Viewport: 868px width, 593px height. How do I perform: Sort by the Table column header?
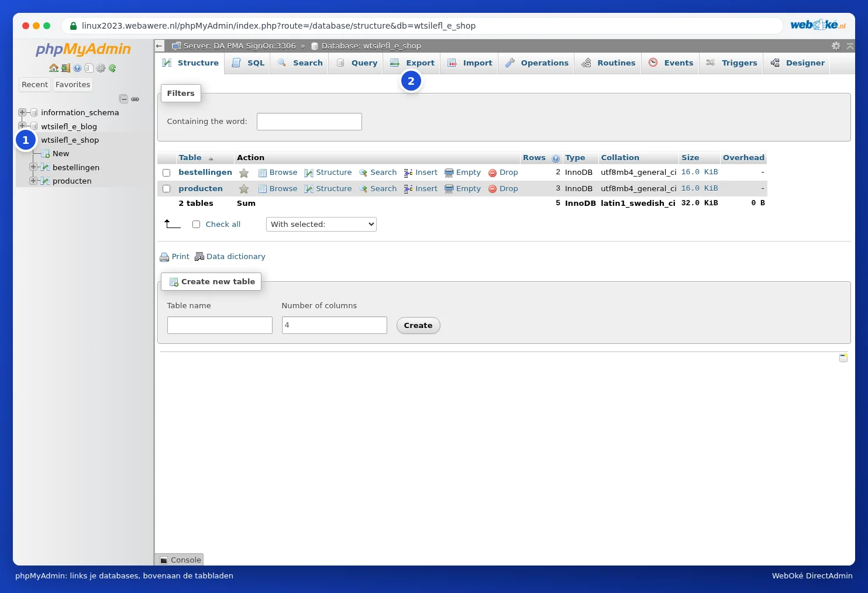(x=190, y=158)
